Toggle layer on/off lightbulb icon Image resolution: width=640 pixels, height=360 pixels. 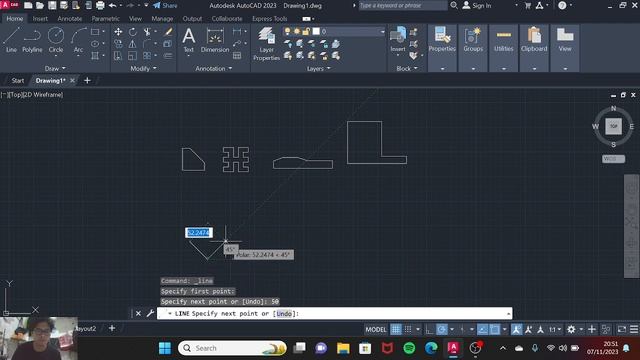[288, 31]
